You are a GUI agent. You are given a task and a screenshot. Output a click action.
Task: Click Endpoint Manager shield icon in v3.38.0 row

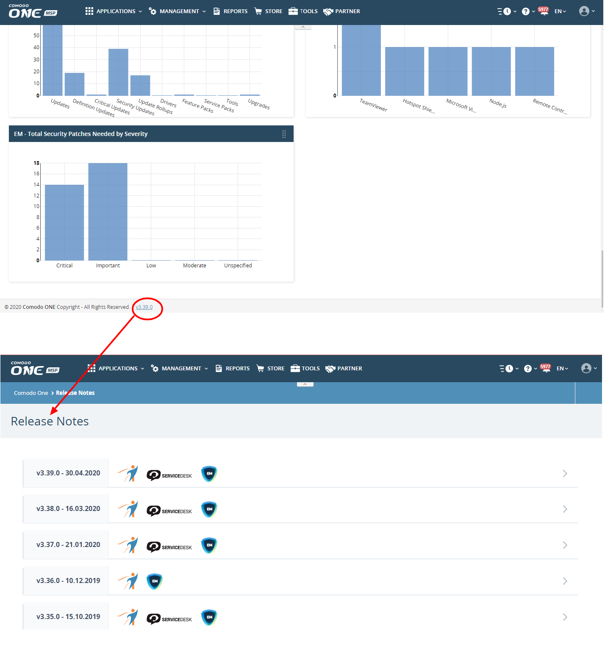[x=209, y=509]
